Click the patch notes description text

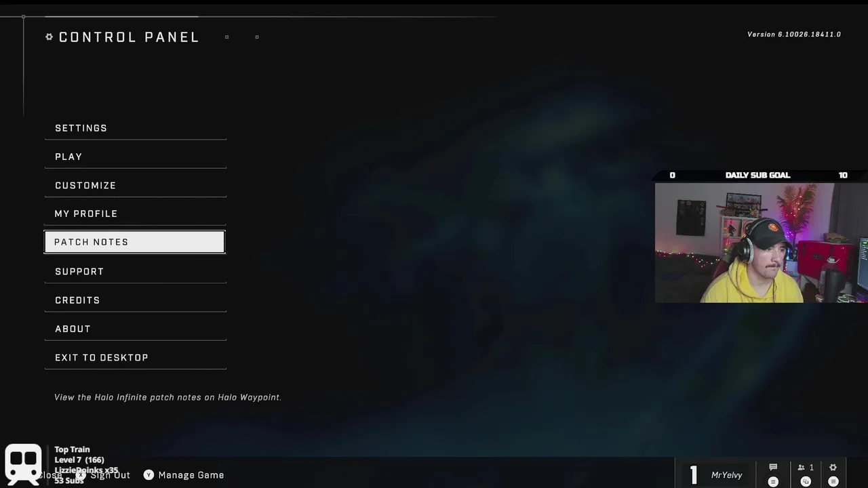tap(167, 397)
